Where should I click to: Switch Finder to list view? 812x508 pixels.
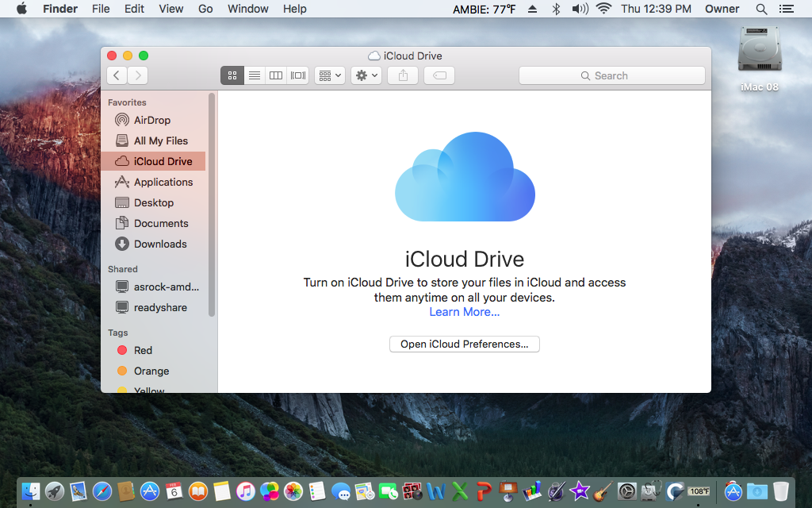click(x=255, y=75)
